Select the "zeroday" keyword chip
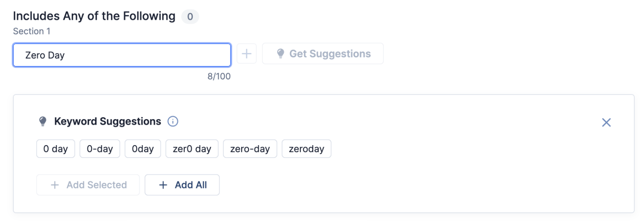The image size is (644, 221). [306, 149]
